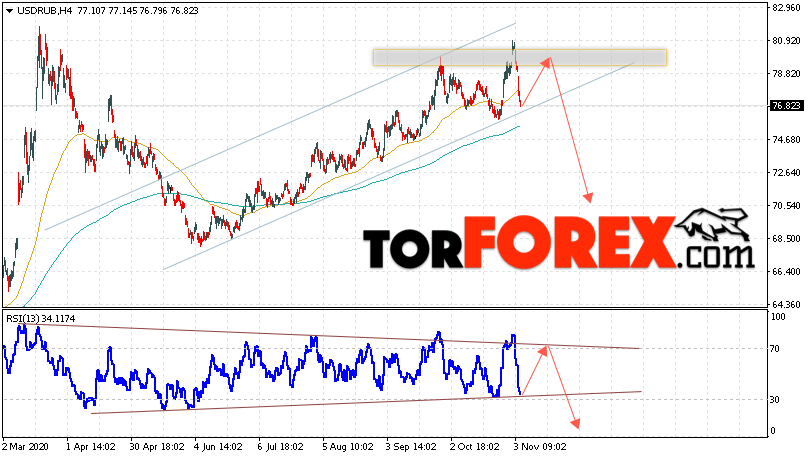The width and height of the screenshot is (808, 458).
Task: Click the 68.500 price axis value
Action: click(x=786, y=239)
